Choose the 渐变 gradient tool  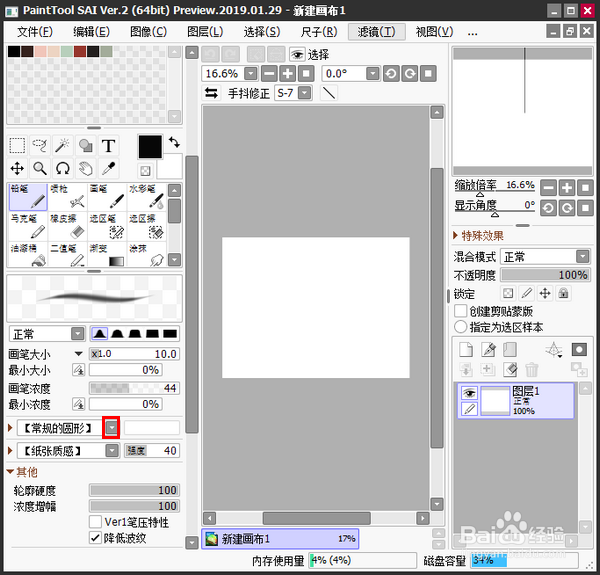107,254
